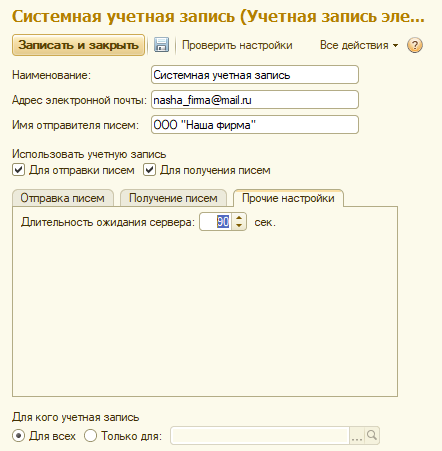This screenshot has width=442, height=451.
Task: Click the floppy disk save icon
Action: [x=161, y=45]
